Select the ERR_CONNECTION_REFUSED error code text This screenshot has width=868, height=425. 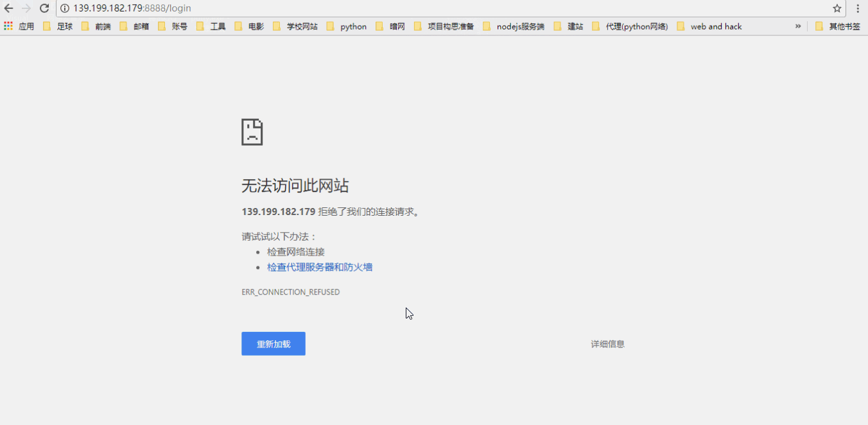coord(291,292)
